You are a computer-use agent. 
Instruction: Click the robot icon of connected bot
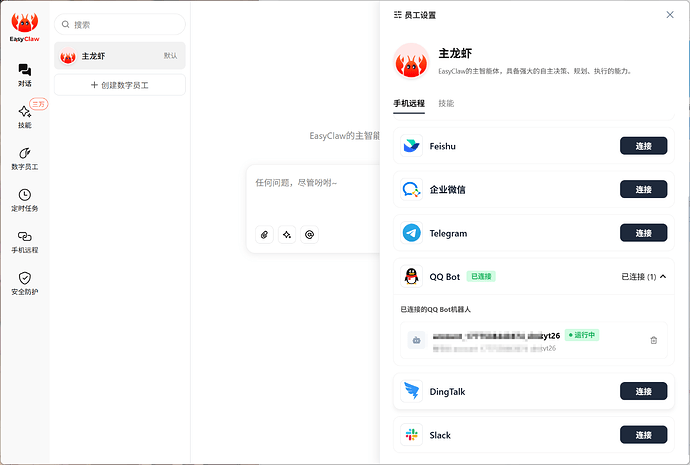[x=416, y=340]
